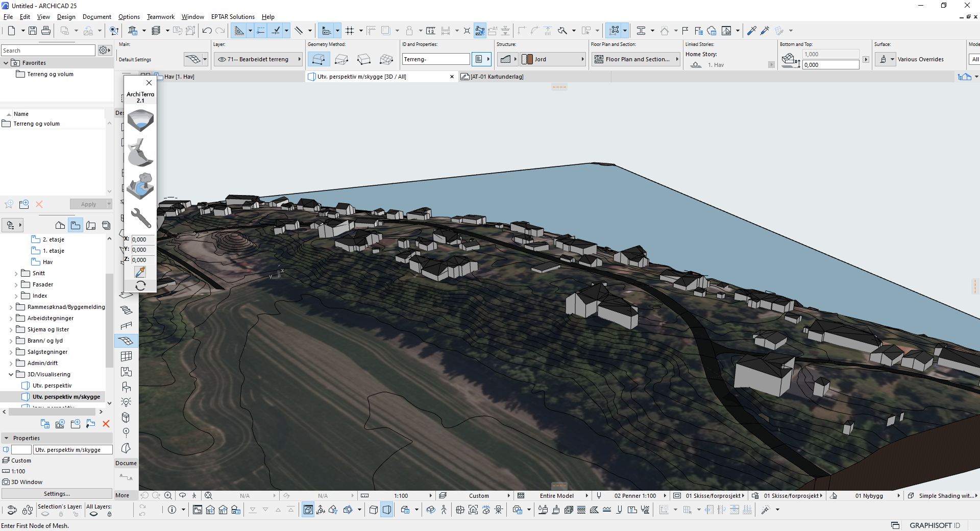980x531 pixels.
Task: Toggle the grid snap icon in toolbar
Action: point(350,31)
